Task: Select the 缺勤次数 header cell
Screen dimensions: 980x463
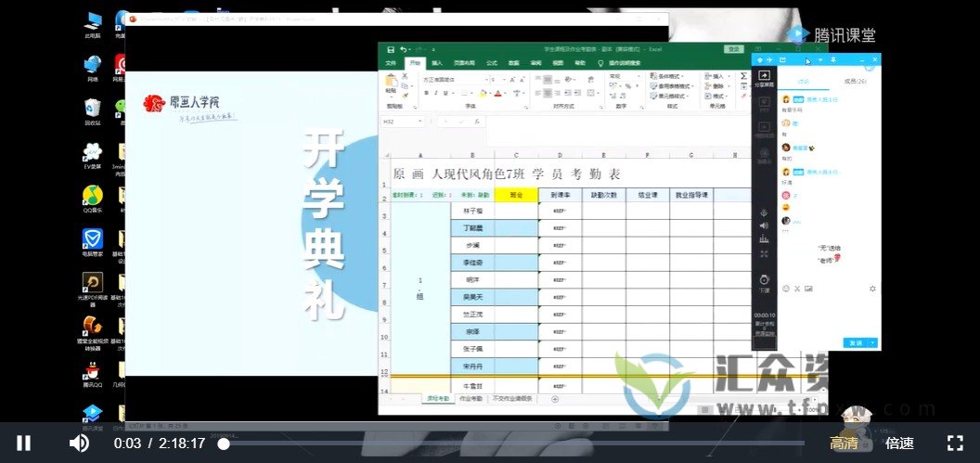Action: pyautogui.click(x=604, y=195)
